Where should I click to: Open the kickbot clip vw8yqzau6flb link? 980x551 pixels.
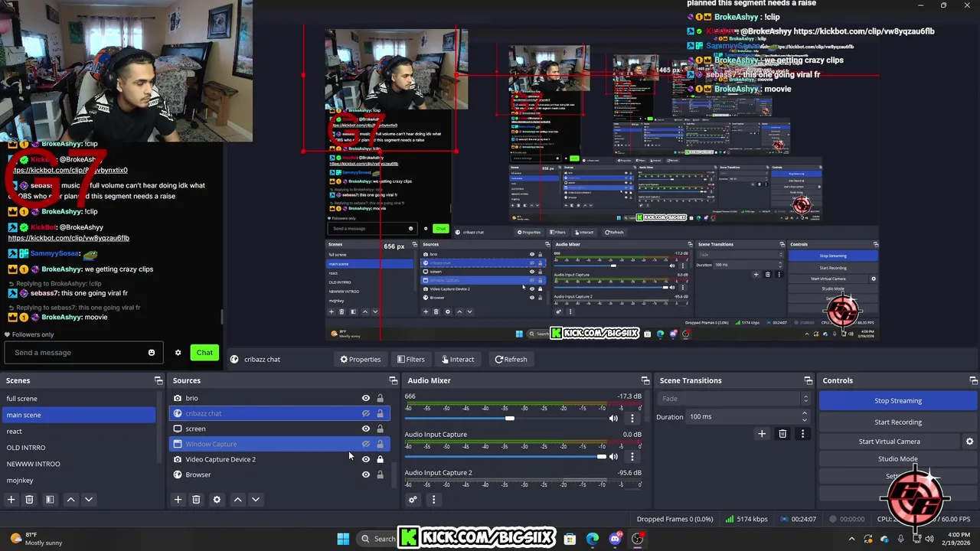tap(69, 238)
